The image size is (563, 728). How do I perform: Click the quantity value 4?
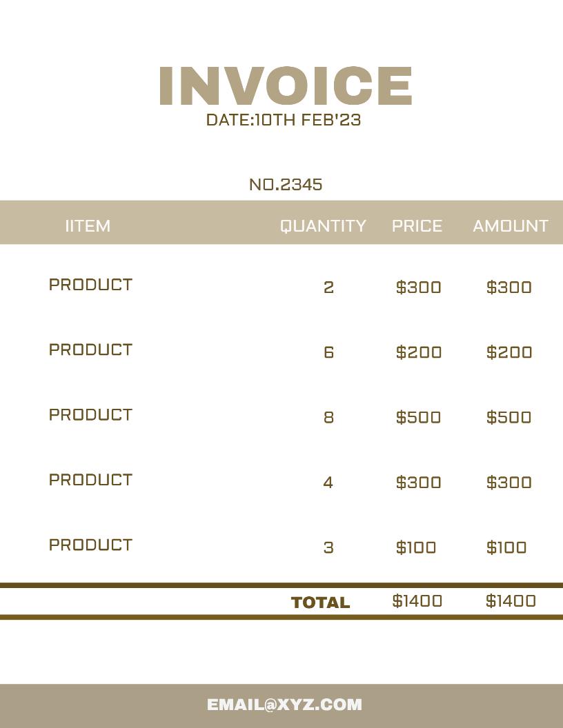(328, 483)
